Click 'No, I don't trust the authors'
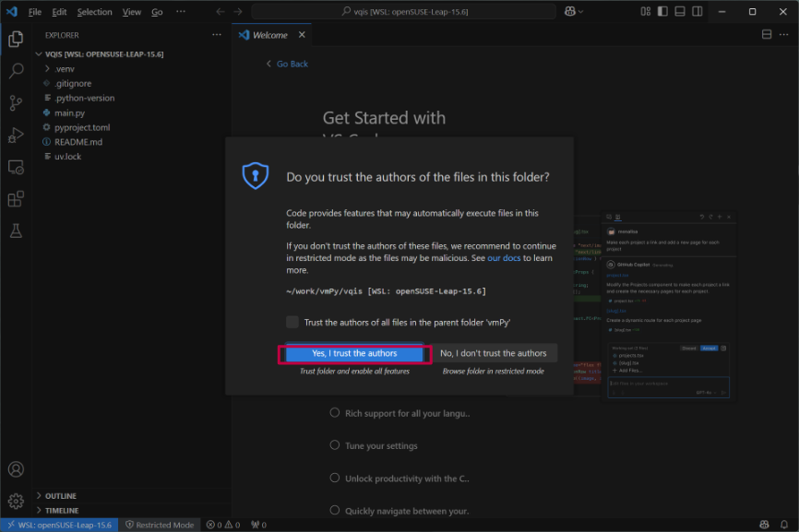The height and width of the screenshot is (532, 799). 494,353
